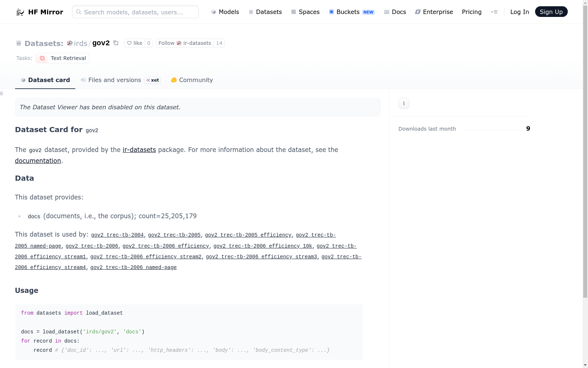Open gov2_trec-tb-2006_efficiency_stream2 link
This screenshot has width=588, height=368.
click(x=146, y=257)
